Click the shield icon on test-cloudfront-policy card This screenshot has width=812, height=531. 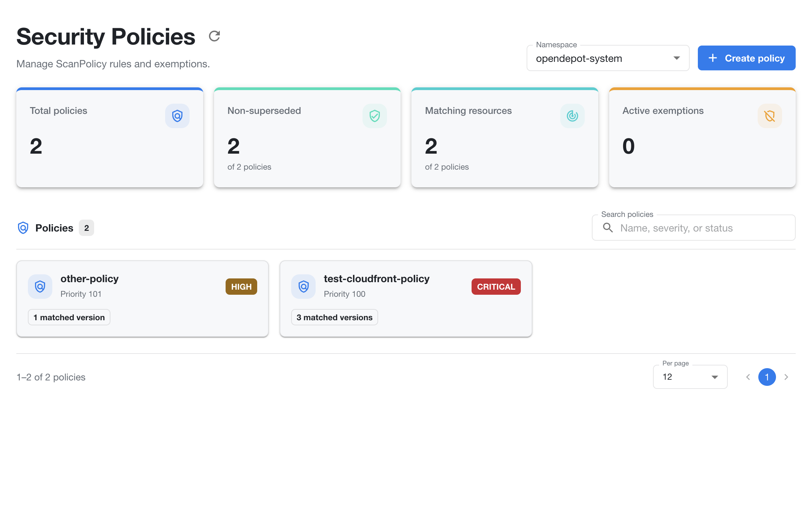[303, 287]
